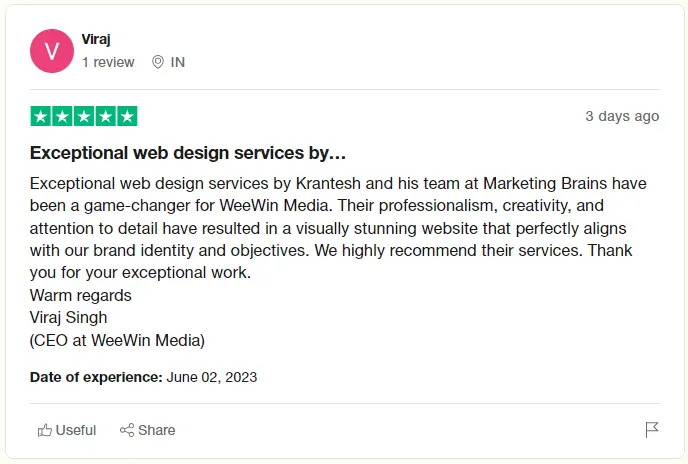Click the '1 review' count text
The image size is (688, 464).
108,62
